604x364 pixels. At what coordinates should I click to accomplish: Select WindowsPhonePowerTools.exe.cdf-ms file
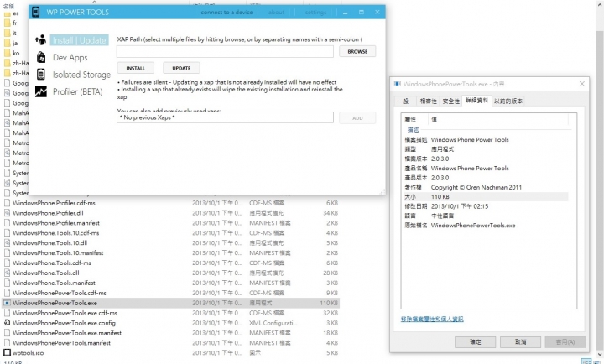(x=65, y=313)
